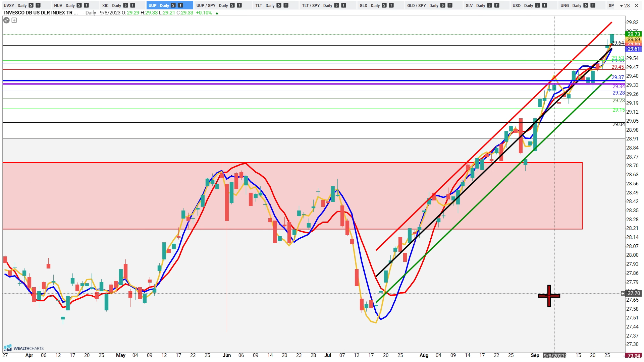
Task: Click the 29.37 blue horizontal line label
Action: [618, 77]
